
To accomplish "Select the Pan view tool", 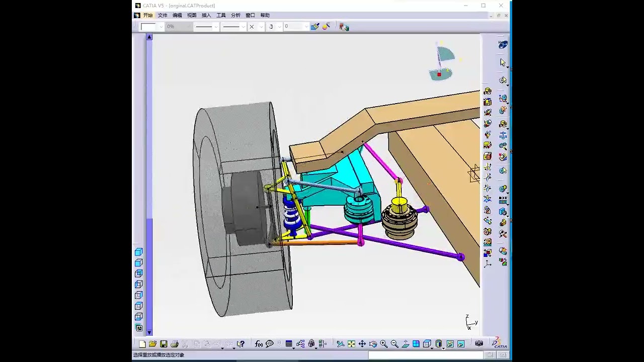I will click(362, 344).
